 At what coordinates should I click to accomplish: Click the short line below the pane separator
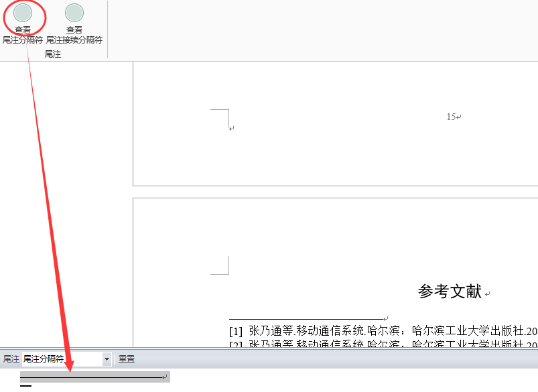25,387
